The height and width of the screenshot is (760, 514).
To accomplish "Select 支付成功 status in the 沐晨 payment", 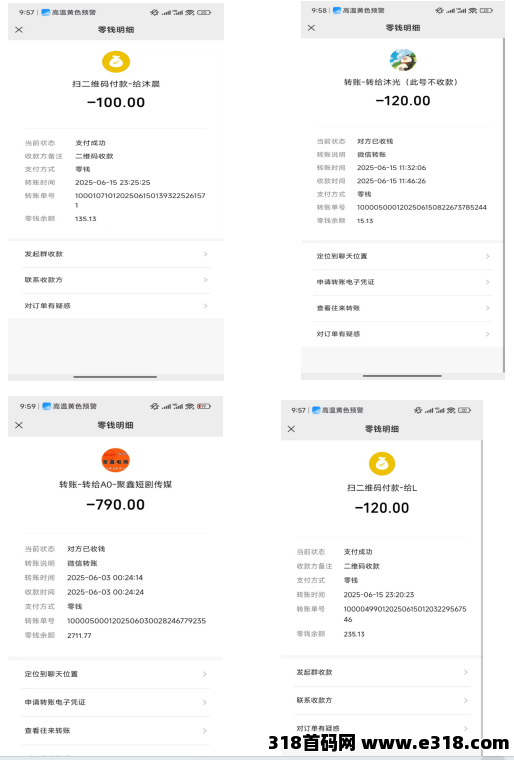I will point(90,143).
